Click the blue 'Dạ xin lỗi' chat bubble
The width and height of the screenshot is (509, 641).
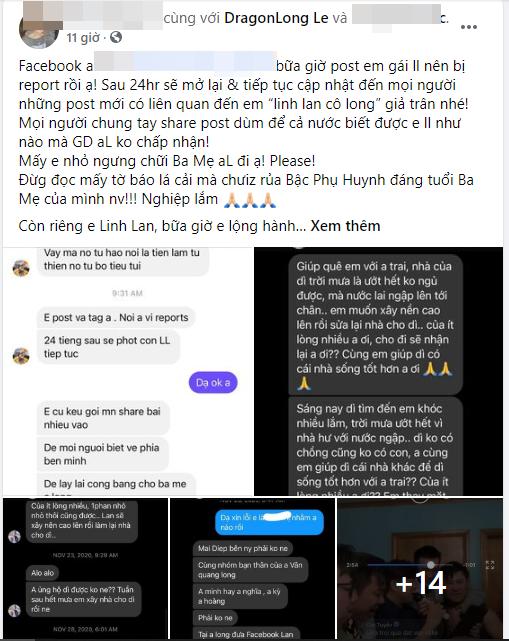[269, 522]
